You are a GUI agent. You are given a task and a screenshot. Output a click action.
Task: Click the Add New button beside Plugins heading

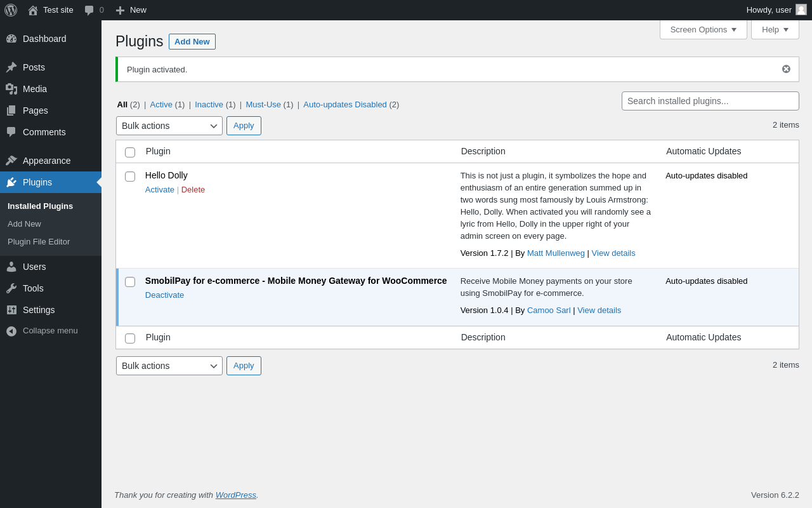pyautogui.click(x=192, y=42)
